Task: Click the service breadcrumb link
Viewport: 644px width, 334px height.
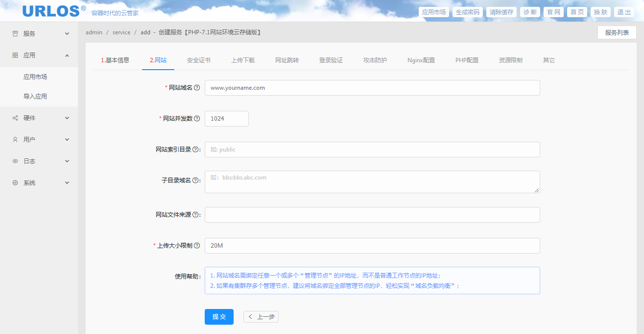Action: pyautogui.click(x=121, y=32)
